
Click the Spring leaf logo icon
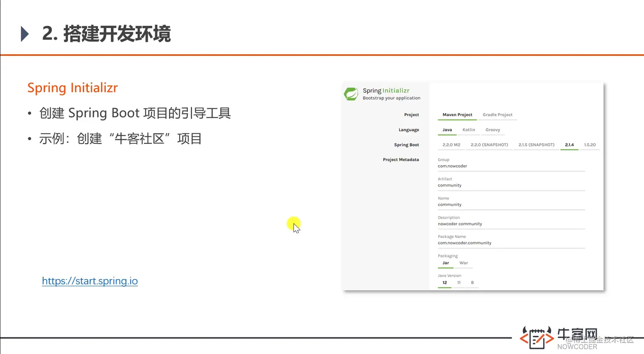[351, 94]
